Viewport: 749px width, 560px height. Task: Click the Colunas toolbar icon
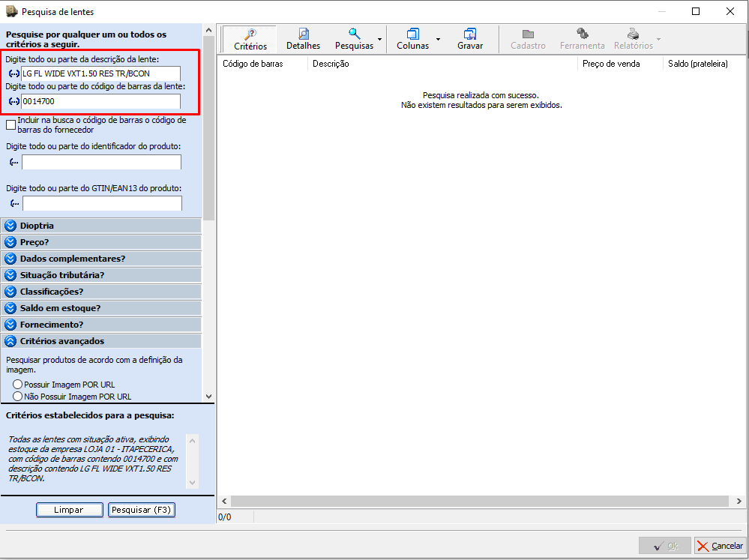(413, 34)
